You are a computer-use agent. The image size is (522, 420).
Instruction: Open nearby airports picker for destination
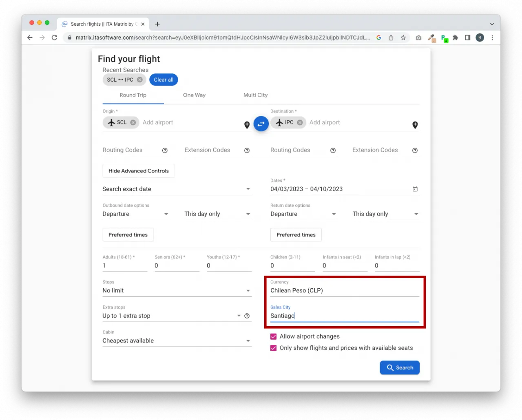click(x=415, y=125)
